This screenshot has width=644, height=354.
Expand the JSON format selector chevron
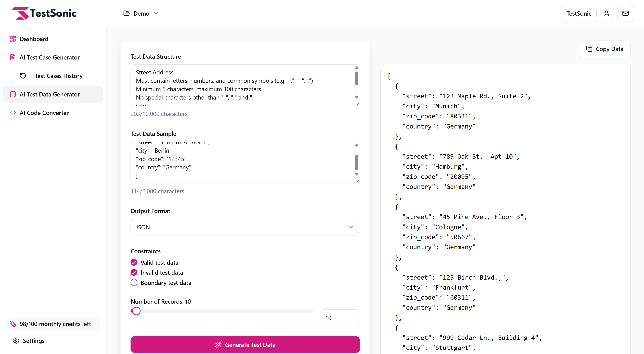pos(351,227)
